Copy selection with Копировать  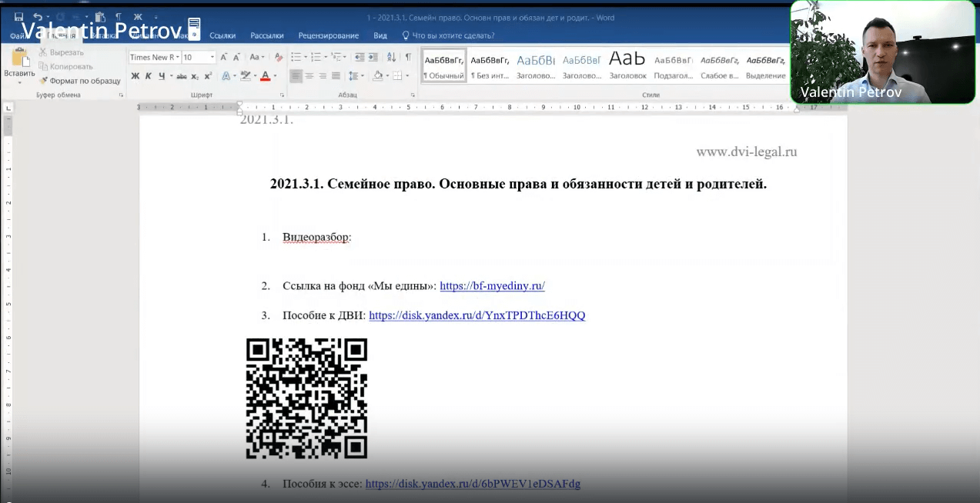point(65,66)
